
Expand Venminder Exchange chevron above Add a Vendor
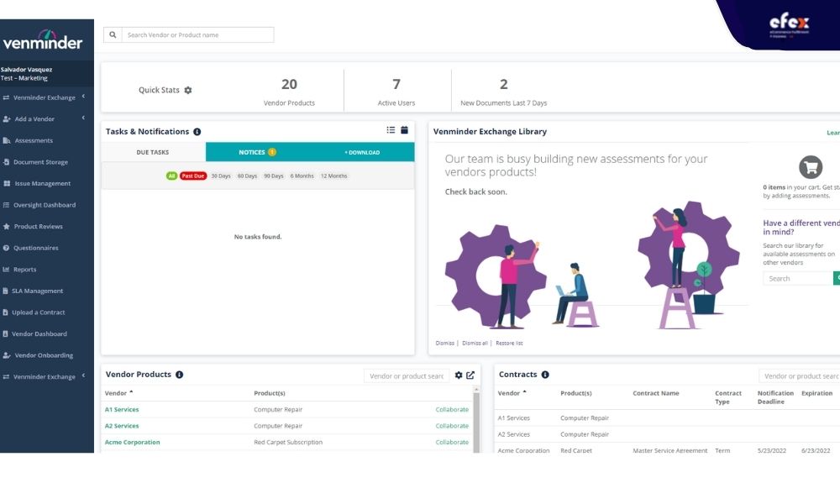pyautogui.click(x=83, y=97)
